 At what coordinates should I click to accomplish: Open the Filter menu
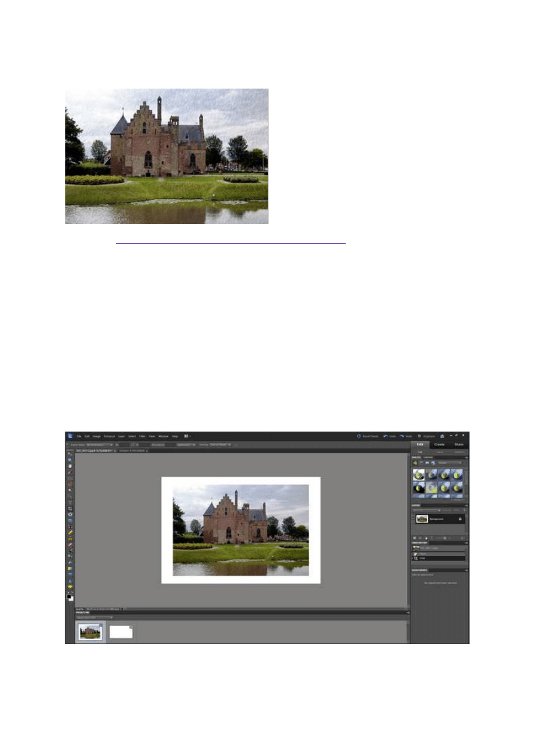click(142, 436)
